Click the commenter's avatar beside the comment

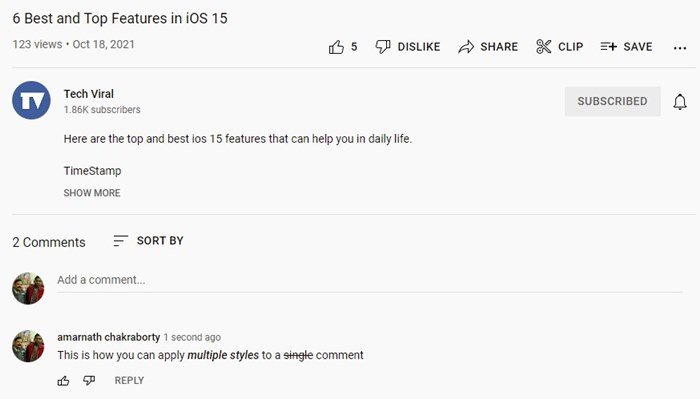(x=28, y=346)
